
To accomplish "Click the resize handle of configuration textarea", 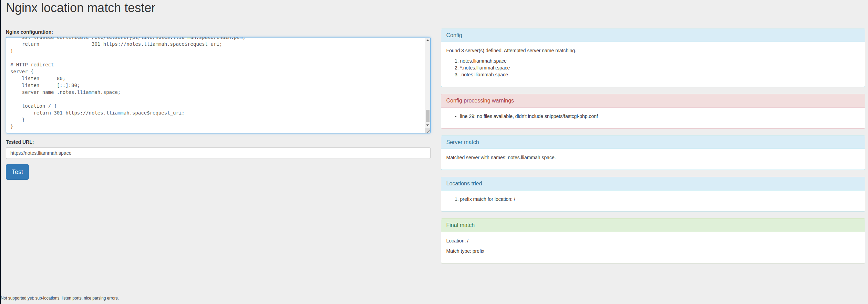I will point(428,131).
